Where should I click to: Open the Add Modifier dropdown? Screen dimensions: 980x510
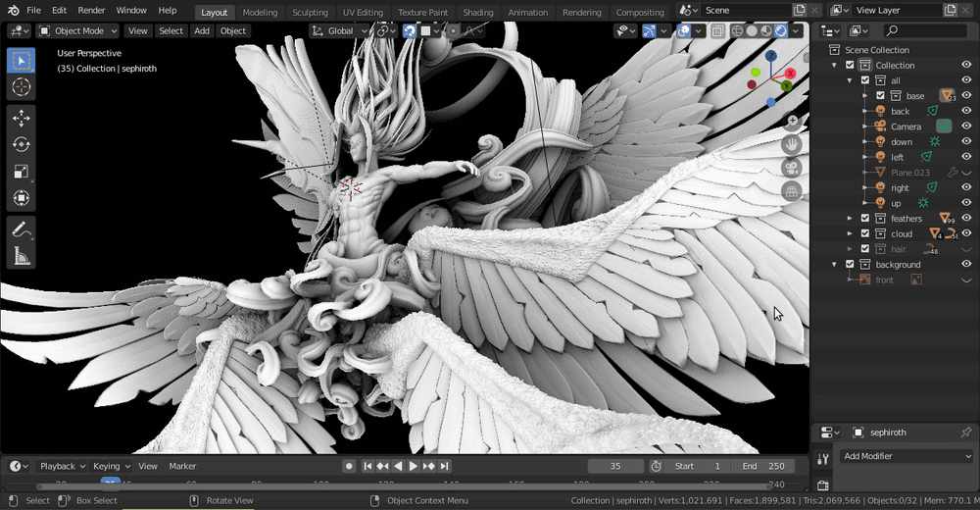click(x=906, y=456)
